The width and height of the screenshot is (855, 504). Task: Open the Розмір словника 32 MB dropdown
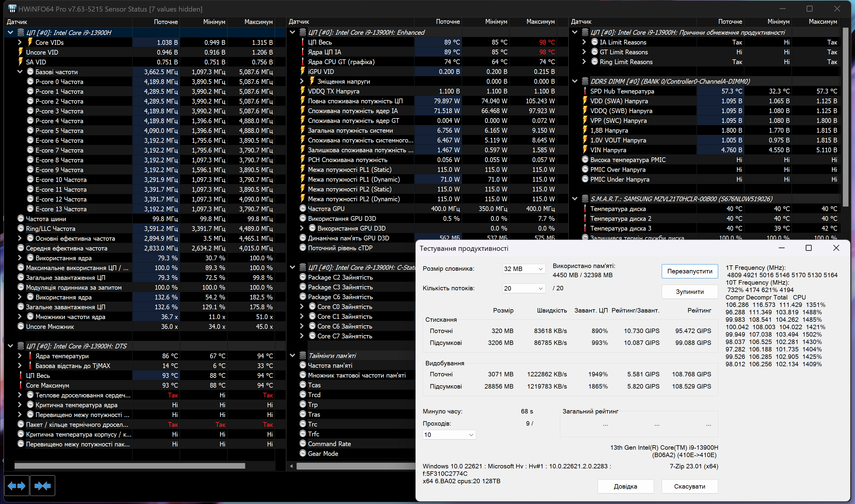point(523,269)
